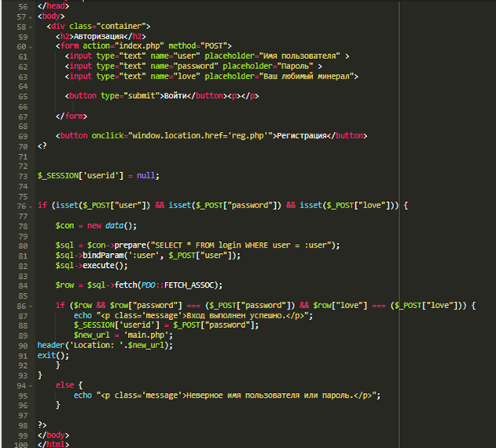Collapse the password check block at line 86

pyautogui.click(x=31, y=307)
